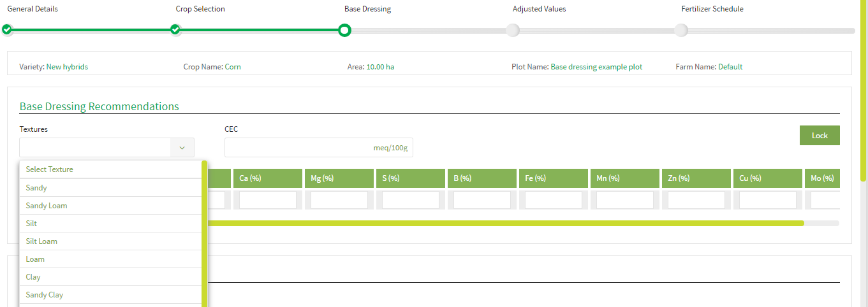Click the Mg (%) column header
This screenshot has width=868, height=307.
click(x=339, y=178)
